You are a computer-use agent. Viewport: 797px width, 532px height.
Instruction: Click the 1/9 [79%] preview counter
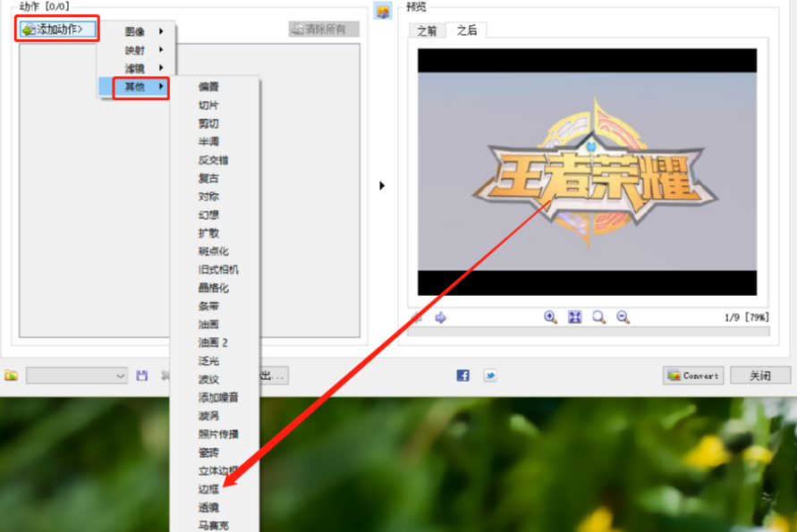point(747,317)
